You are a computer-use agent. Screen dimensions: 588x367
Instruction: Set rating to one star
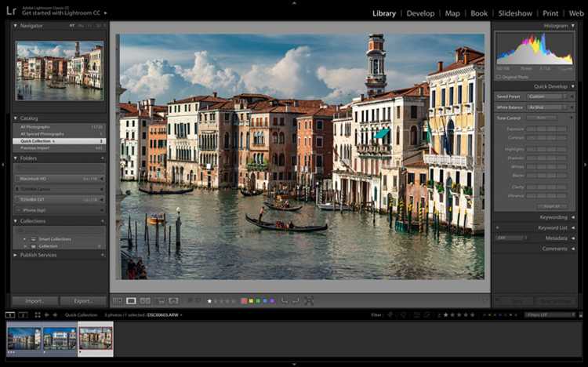[209, 301]
